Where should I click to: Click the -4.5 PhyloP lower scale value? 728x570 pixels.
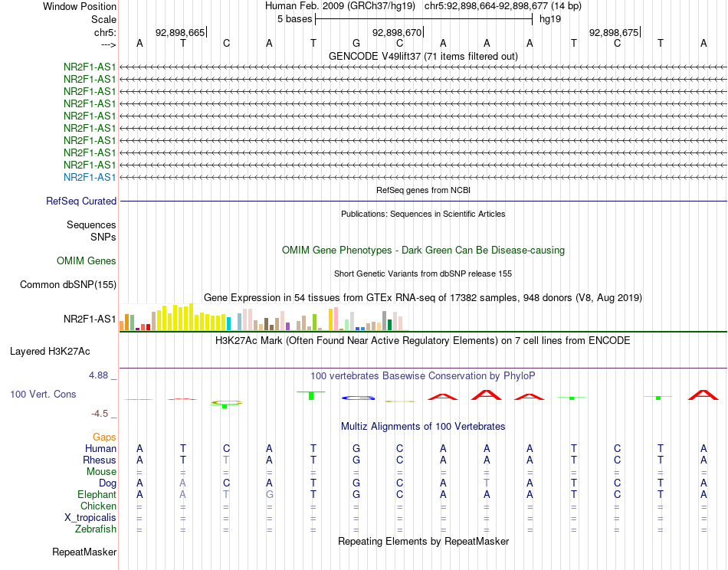[100, 414]
